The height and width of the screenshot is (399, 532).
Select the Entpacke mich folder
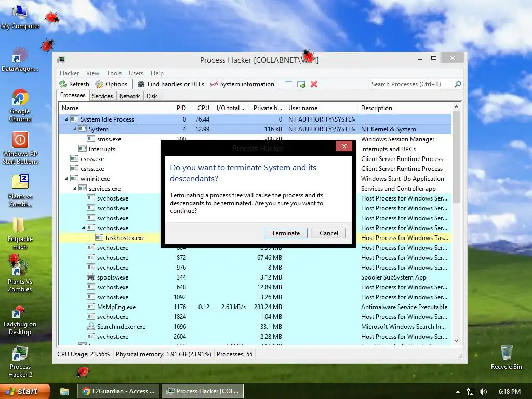click(x=20, y=233)
